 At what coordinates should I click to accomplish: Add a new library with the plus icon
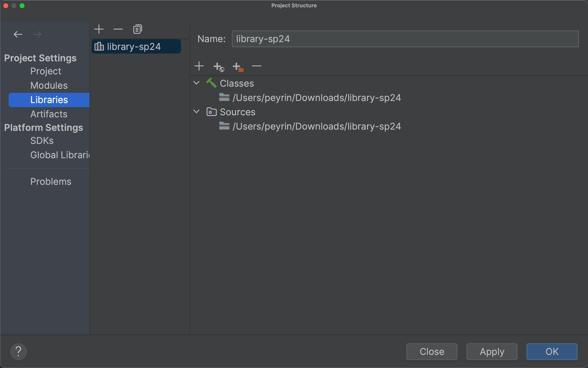click(99, 29)
